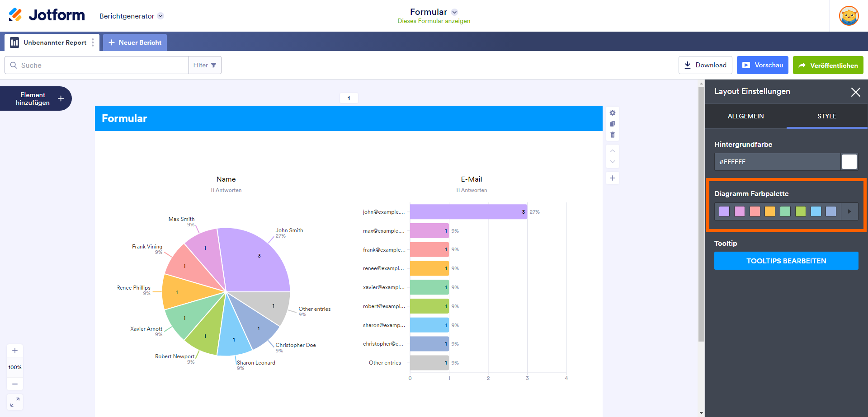868x417 pixels.
Task: Open the Filter dropdown
Action: tap(205, 65)
